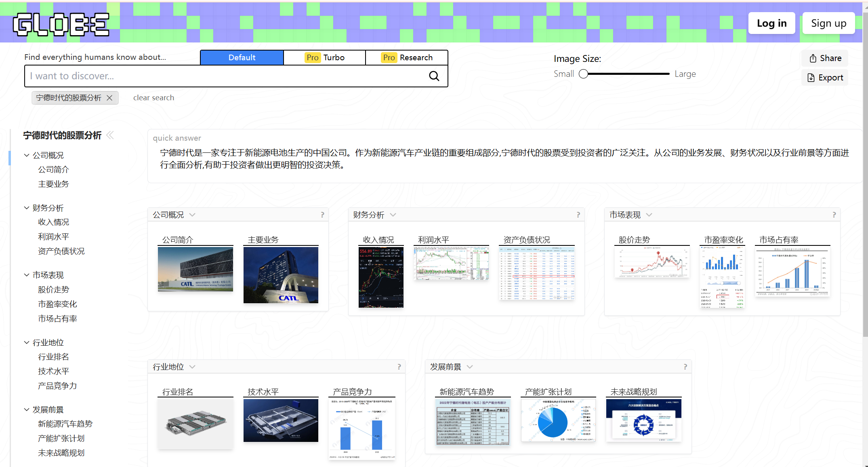Open 市场占有率 in the sidebar
The image size is (868, 467).
coord(57,319)
